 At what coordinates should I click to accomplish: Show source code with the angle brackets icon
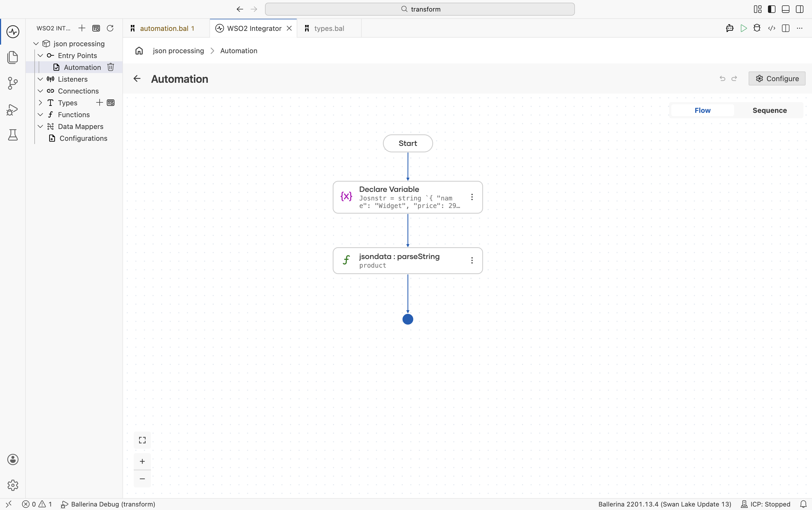coord(771,28)
